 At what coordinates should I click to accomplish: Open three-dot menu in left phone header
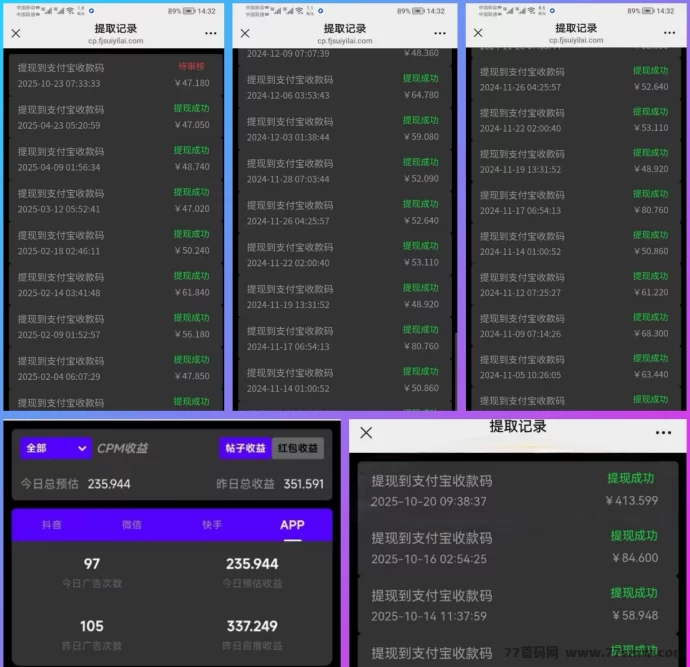(x=211, y=33)
